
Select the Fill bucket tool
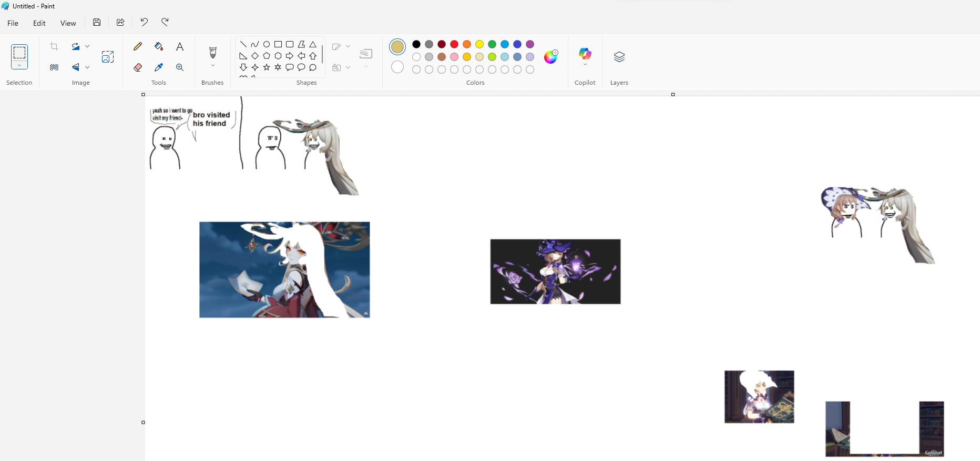159,46
